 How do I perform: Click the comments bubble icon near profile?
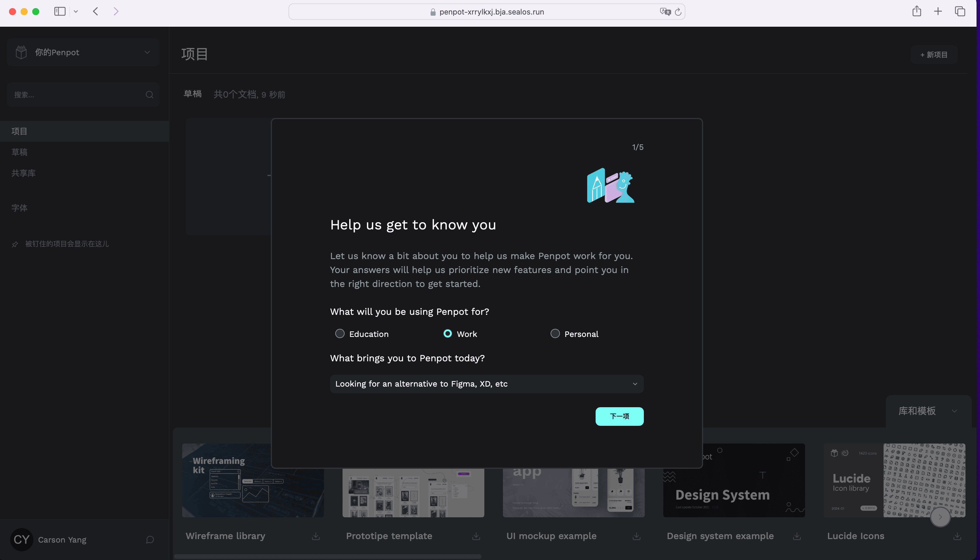click(x=150, y=540)
